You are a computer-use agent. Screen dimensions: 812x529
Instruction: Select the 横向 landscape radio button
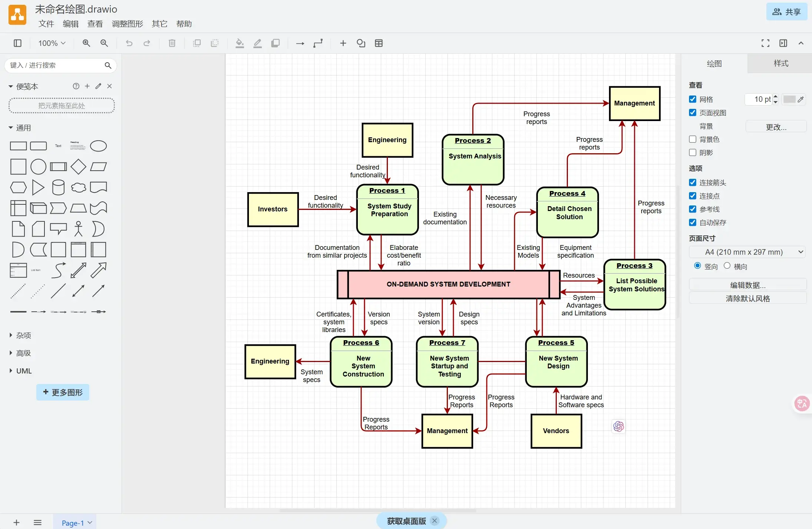tap(727, 265)
